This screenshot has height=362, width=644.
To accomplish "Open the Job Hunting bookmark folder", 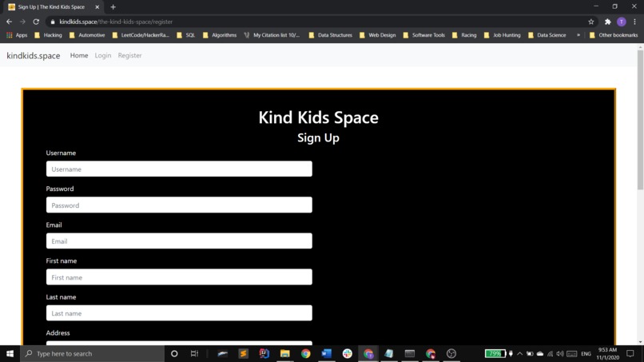I will (x=503, y=35).
